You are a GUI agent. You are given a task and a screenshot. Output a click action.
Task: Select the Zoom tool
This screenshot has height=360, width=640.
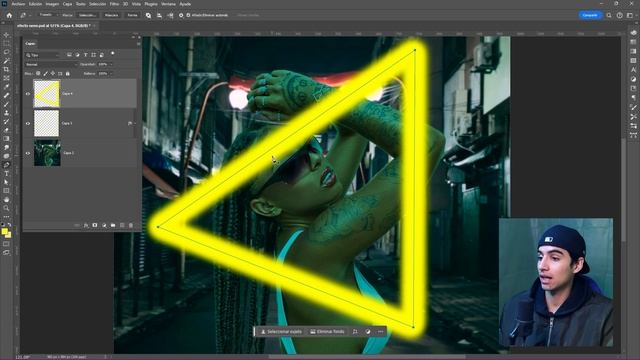coord(6,208)
